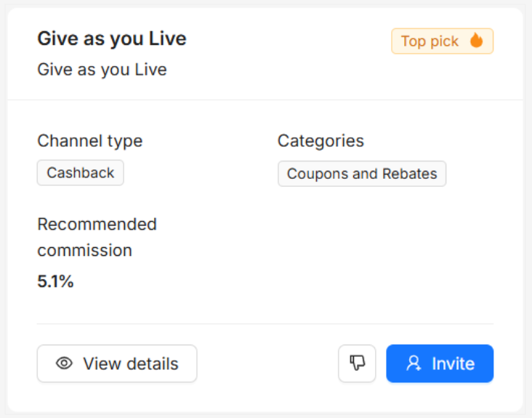The width and height of the screenshot is (532, 418).
Task: Click the Recommended commission label
Action: [97, 237]
